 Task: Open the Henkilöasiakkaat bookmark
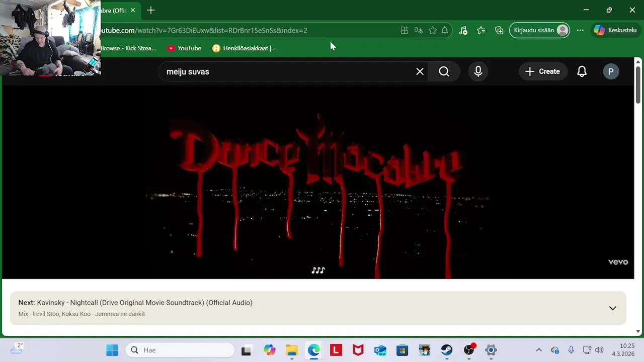point(244,48)
